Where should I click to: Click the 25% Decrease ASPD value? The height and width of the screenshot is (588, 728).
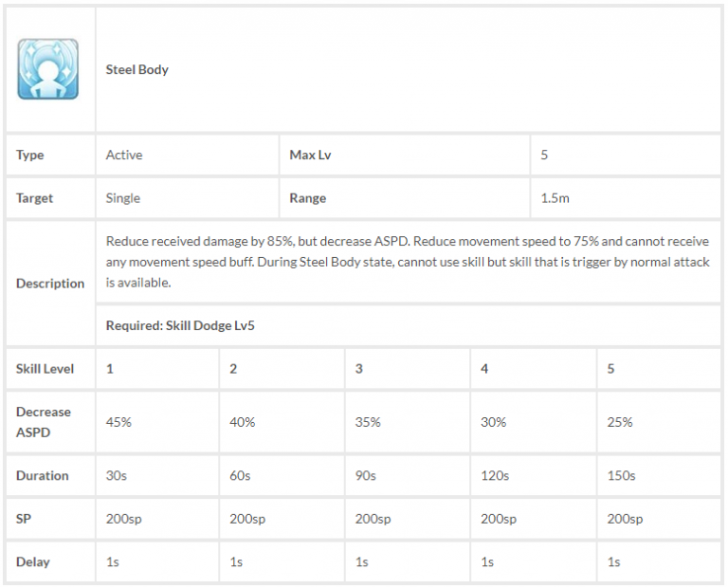[x=620, y=422]
